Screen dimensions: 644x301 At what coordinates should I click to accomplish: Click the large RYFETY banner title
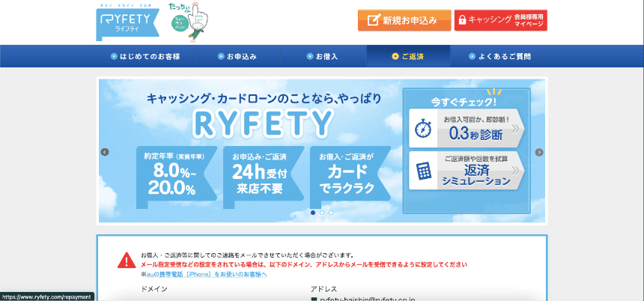tap(262, 123)
